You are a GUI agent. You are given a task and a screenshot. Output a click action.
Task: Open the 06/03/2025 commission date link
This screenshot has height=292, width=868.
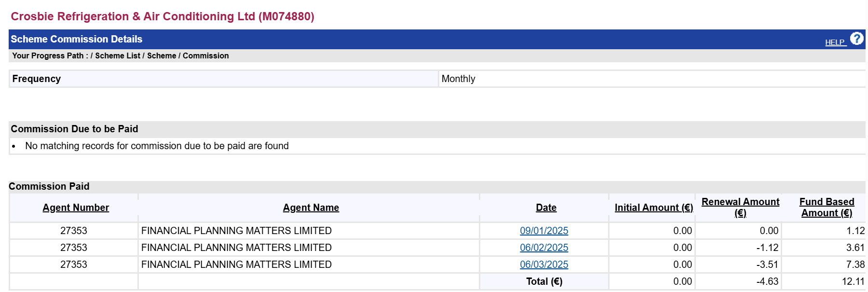(x=544, y=264)
